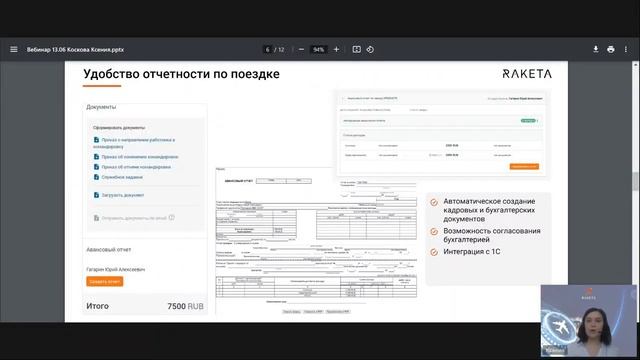Viewport: 640px width, 360px height.
Task: Click the document title Вебинар 13.06
Action: pos(75,49)
